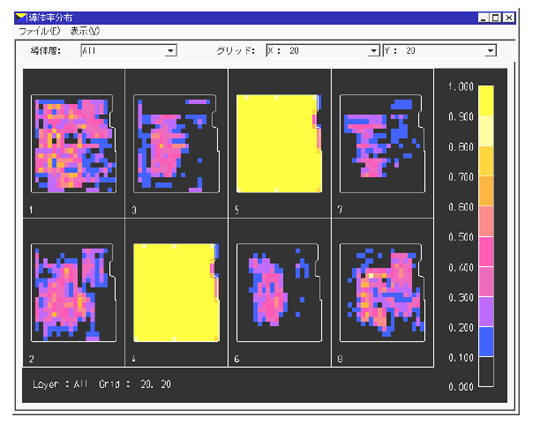Click the pink 0.300–0.400 legend swatch

tap(486, 281)
